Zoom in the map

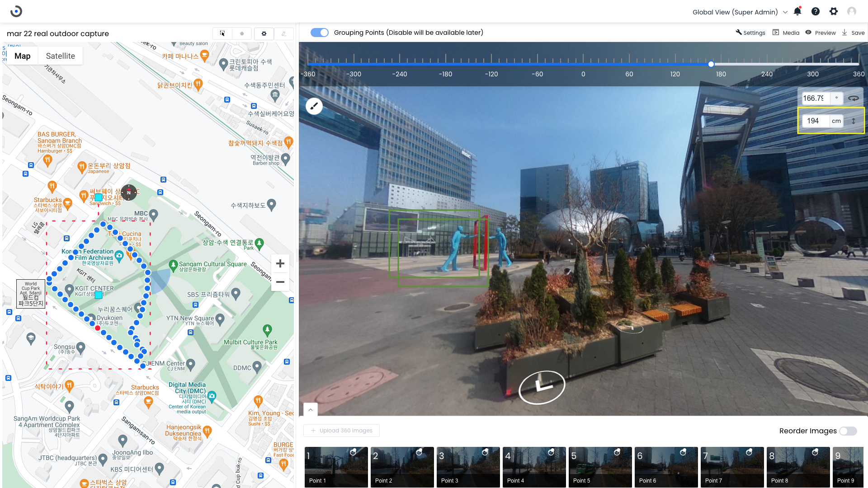(x=280, y=263)
